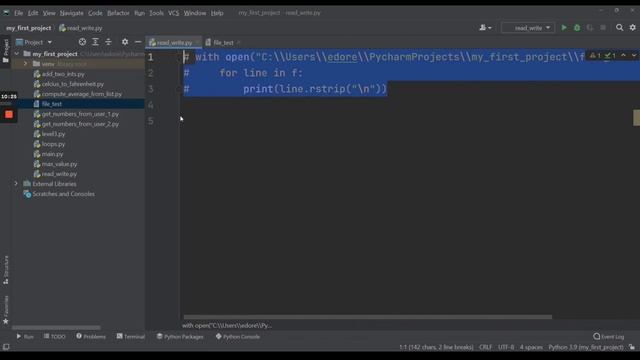640x360 pixels.
Task: Open the File menu
Action: 18,13
